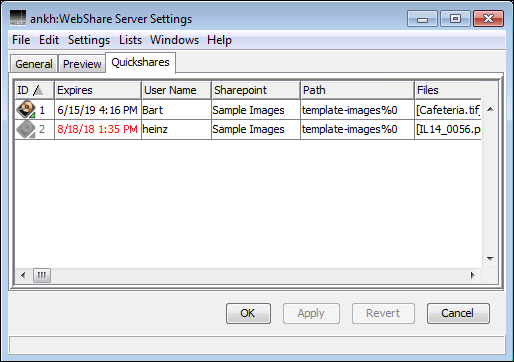
Task: Select the red expiry date 8/18/18 1:35 PM
Action: pos(97,129)
